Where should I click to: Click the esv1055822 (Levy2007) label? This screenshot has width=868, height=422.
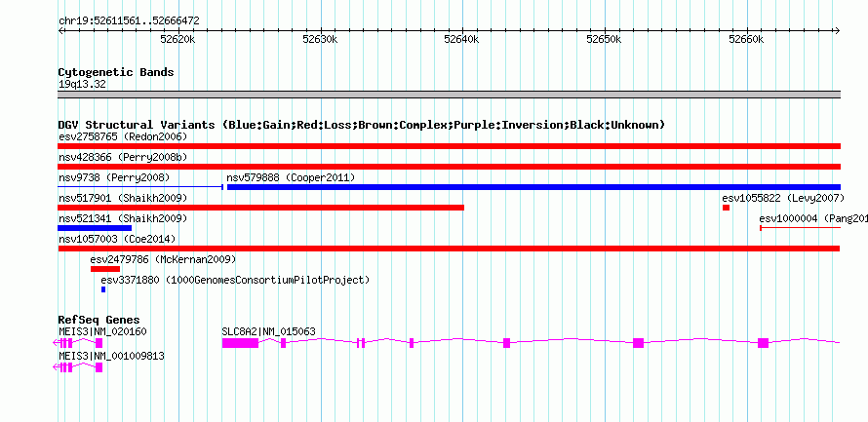point(783,198)
